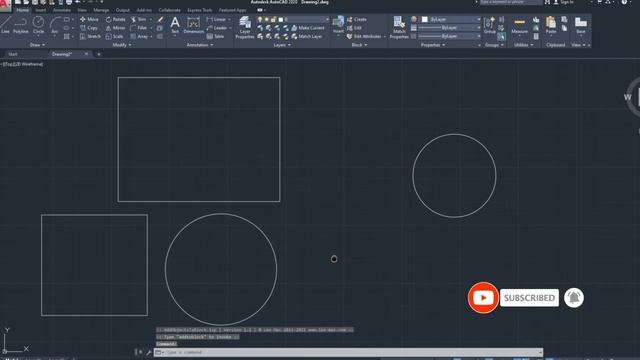This screenshot has width=640, height=360.
Task: Click the Scale tool
Action: 114,36
